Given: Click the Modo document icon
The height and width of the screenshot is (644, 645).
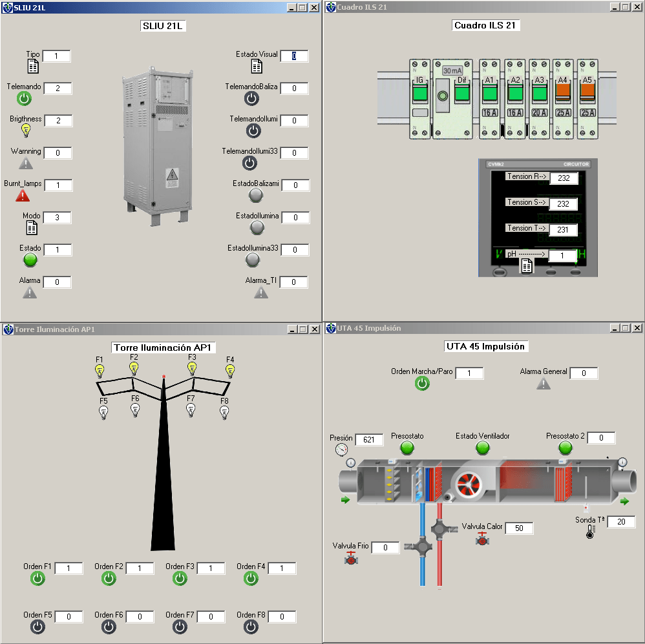Looking at the screenshot, I should pos(32,228).
